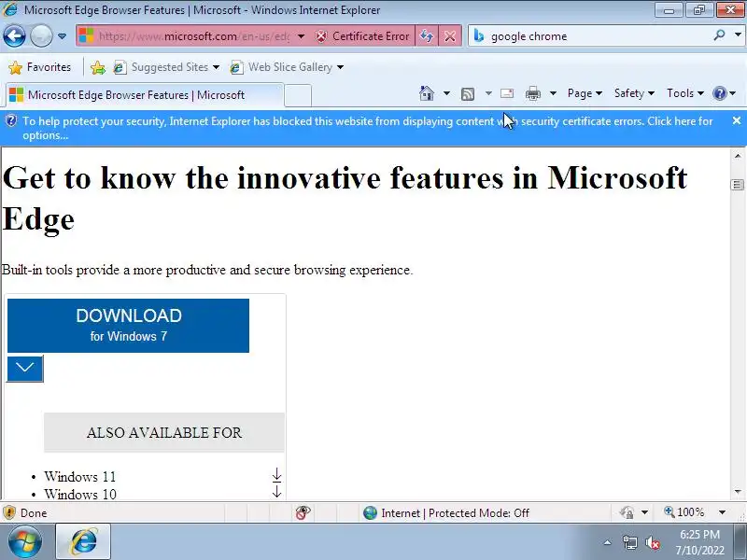Click DOWNLOAD for Windows 7 button
This screenshot has width=747, height=560.
coord(128,326)
